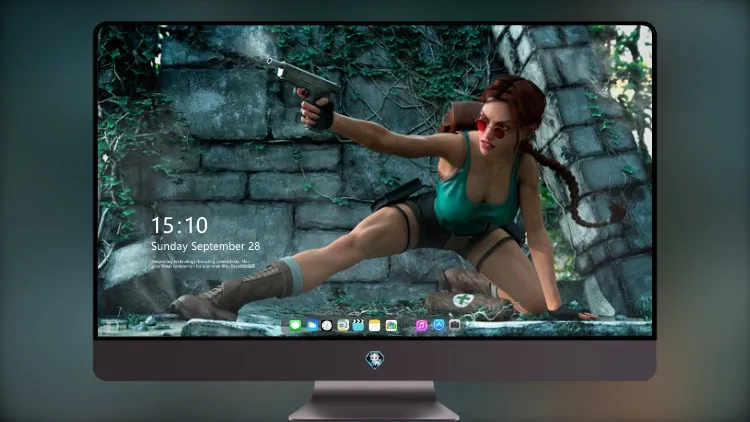Viewport: 750px width, 422px height.
Task: Open the Camera app in dock
Action: pyautogui.click(x=454, y=325)
